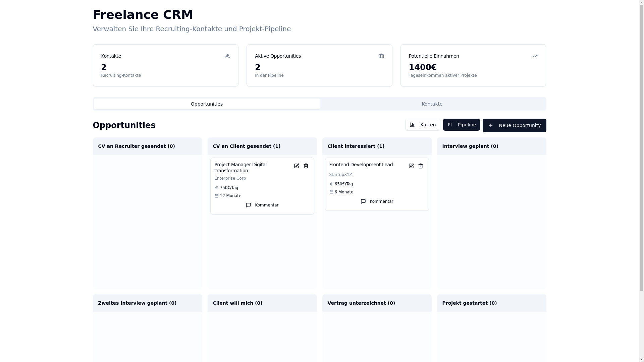Switch to the Kontakte tab
This screenshot has height=362, width=644.
click(x=432, y=104)
